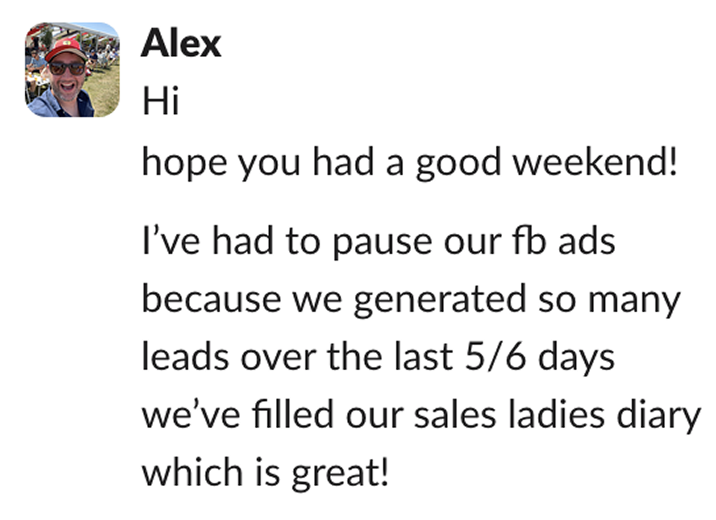This screenshot has height=520, width=716.
Task: Click the word "many" in the message
Action: point(634,302)
